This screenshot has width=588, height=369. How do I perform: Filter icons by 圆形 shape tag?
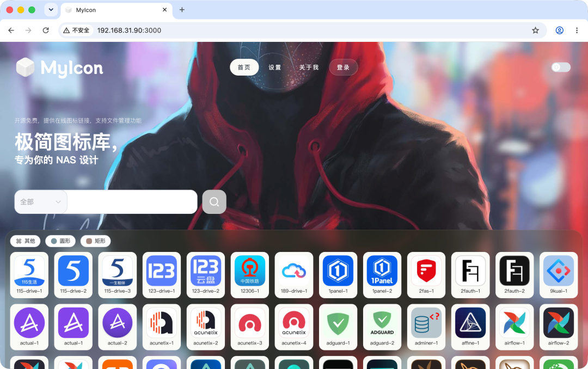60,241
